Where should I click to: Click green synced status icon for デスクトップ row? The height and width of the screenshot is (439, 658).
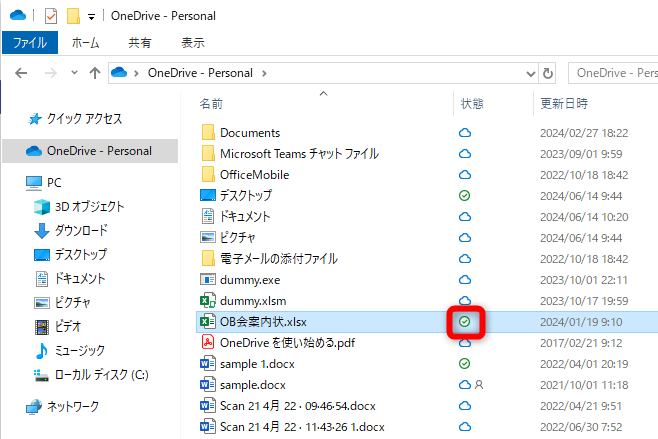pyautogui.click(x=465, y=196)
